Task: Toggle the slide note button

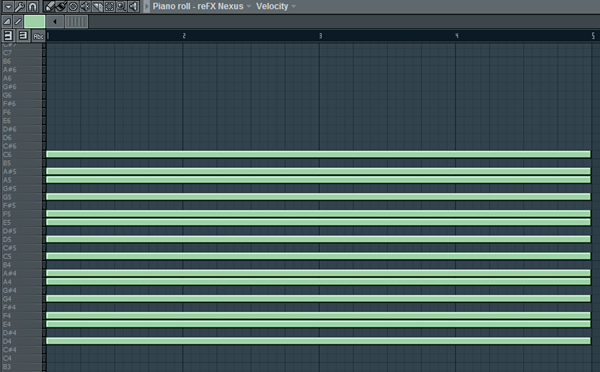Action: 18,21
